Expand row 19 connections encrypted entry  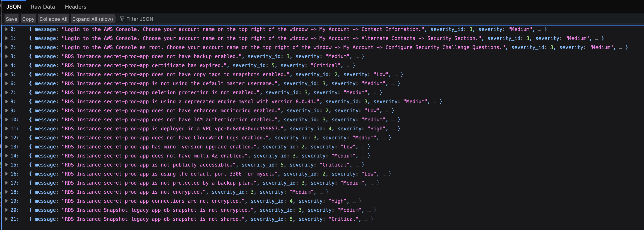click(7, 201)
